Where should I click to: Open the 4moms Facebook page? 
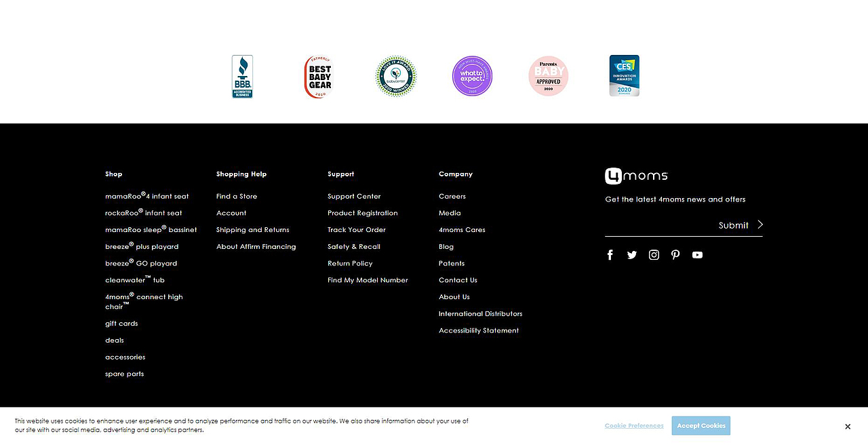coord(610,255)
